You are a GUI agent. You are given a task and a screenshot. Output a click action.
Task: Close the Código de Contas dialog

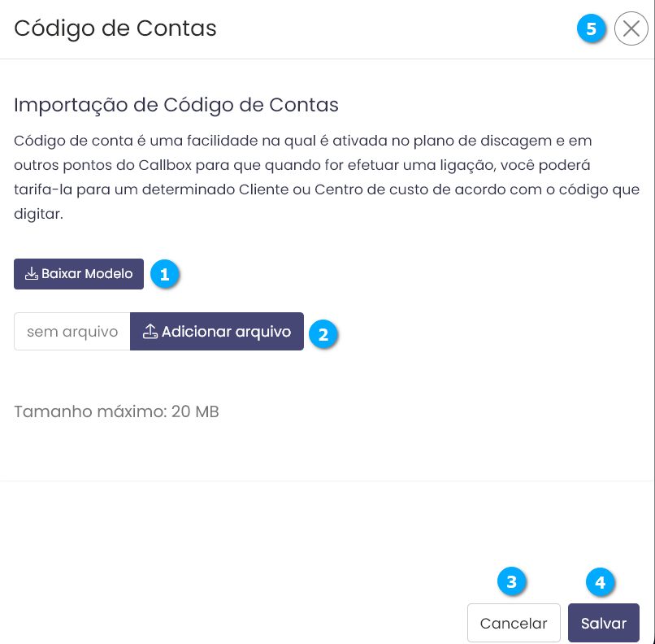click(631, 29)
